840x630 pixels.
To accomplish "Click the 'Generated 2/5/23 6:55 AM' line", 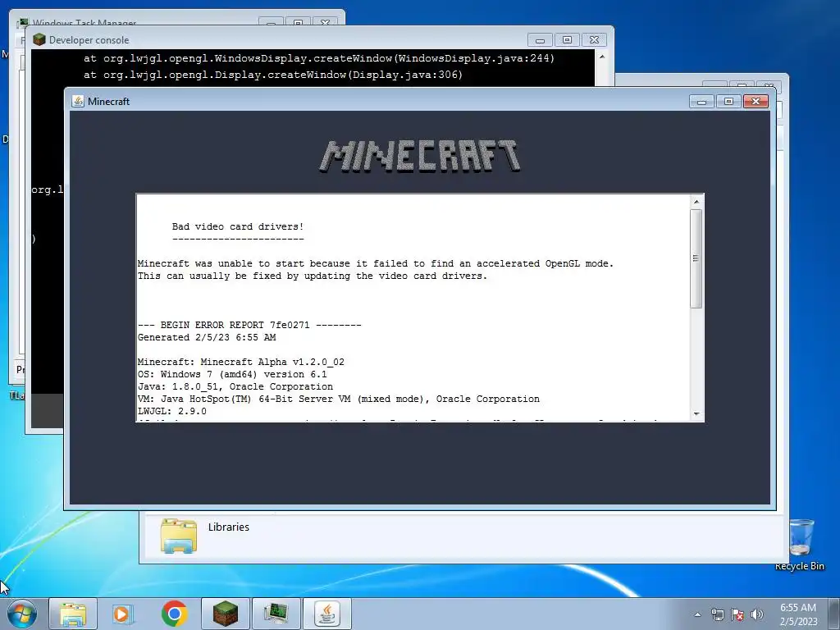I will 207,337.
